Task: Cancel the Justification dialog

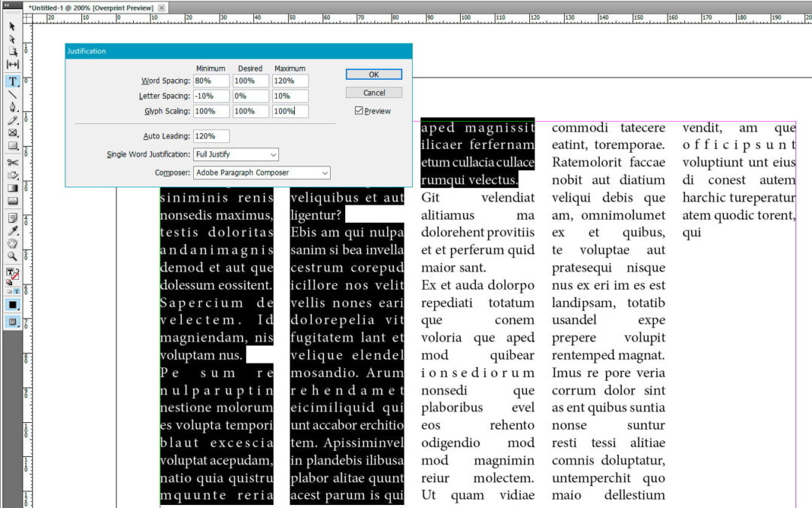Action: pyautogui.click(x=374, y=93)
